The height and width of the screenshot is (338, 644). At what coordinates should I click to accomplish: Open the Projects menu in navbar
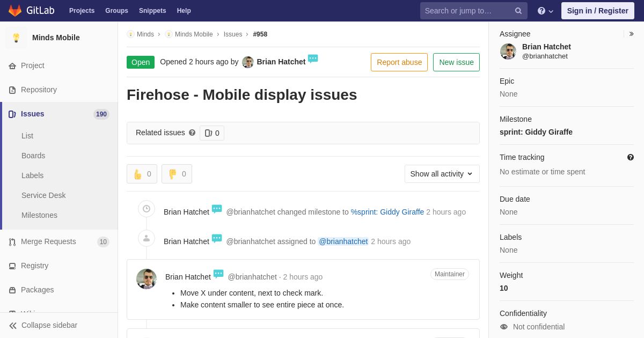coord(82,11)
